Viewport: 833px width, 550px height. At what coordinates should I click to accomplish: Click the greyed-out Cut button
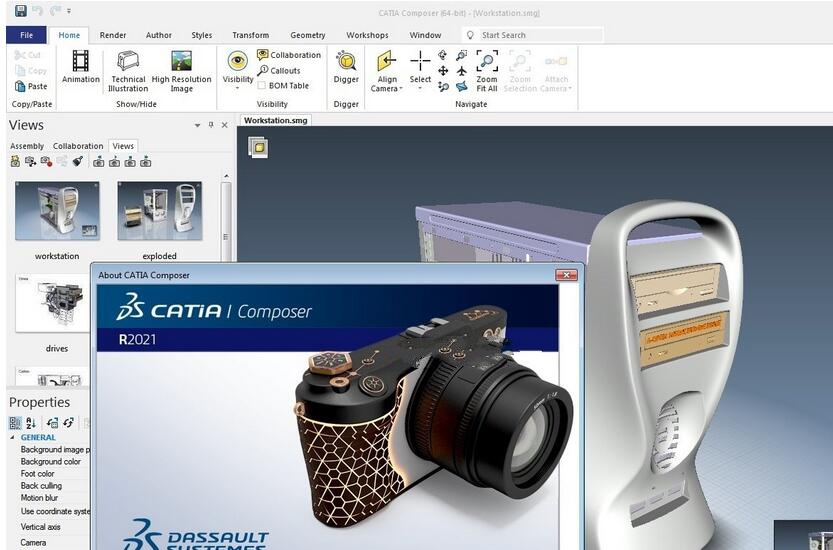pyautogui.click(x=28, y=55)
